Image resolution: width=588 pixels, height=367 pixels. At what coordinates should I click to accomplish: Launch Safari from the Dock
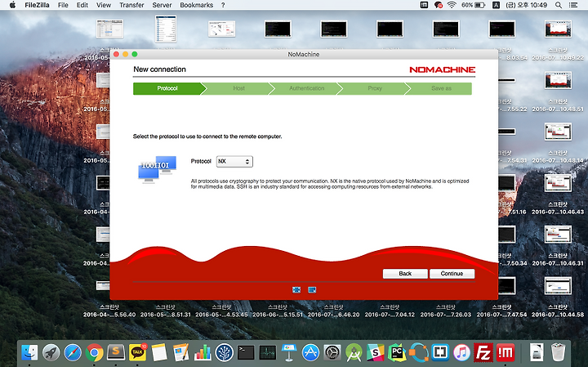coord(73,353)
